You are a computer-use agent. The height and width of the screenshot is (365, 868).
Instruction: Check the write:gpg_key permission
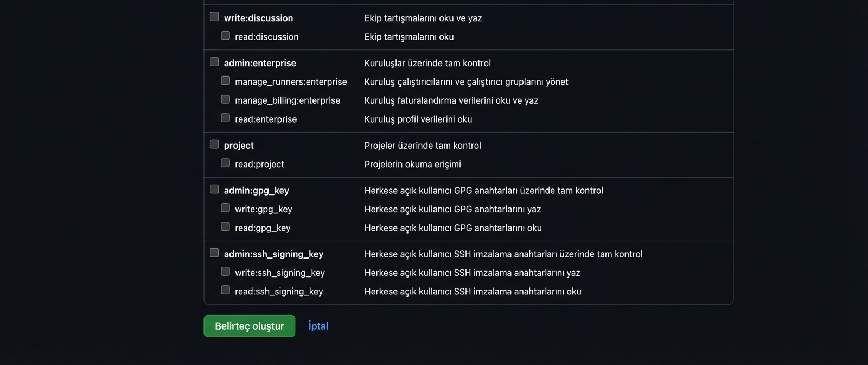[225, 207]
